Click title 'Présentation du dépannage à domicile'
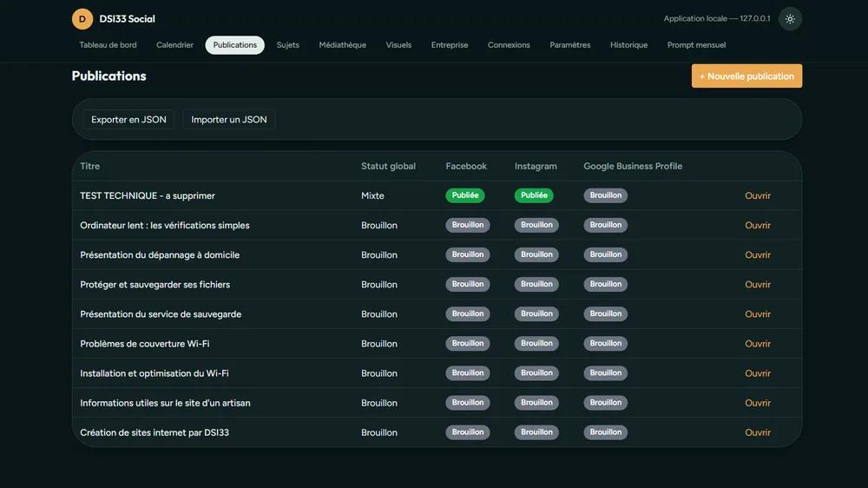The height and width of the screenshot is (488, 868). pos(160,254)
